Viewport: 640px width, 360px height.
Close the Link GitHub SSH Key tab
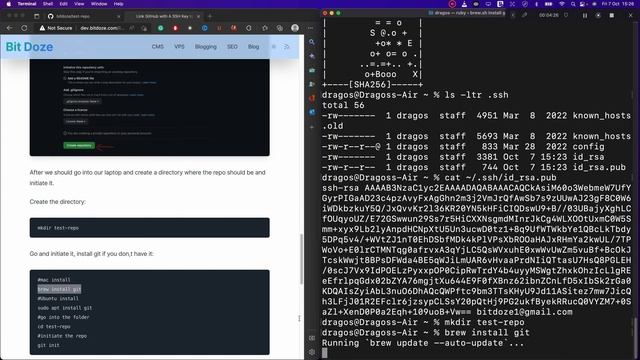pos(198,16)
